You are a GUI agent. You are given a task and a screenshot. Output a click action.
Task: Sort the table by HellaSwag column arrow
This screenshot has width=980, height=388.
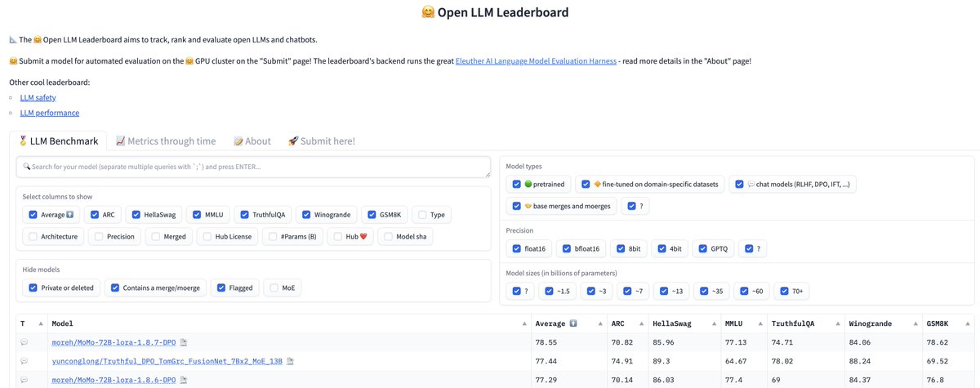click(x=715, y=323)
